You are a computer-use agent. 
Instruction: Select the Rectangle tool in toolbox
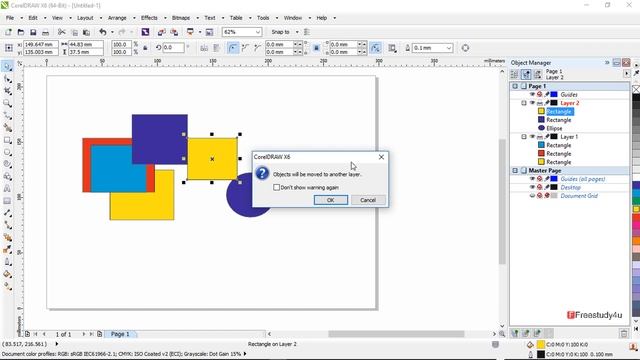(x=7, y=140)
